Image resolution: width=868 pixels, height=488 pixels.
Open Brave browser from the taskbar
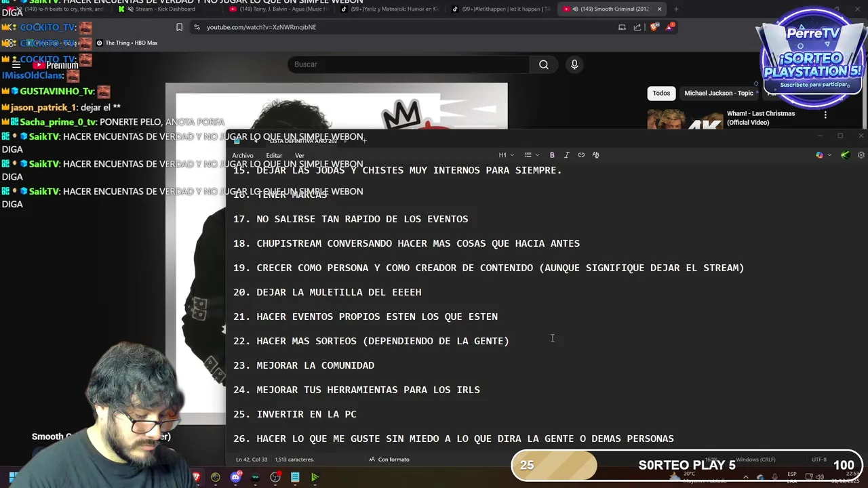coord(196,477)
